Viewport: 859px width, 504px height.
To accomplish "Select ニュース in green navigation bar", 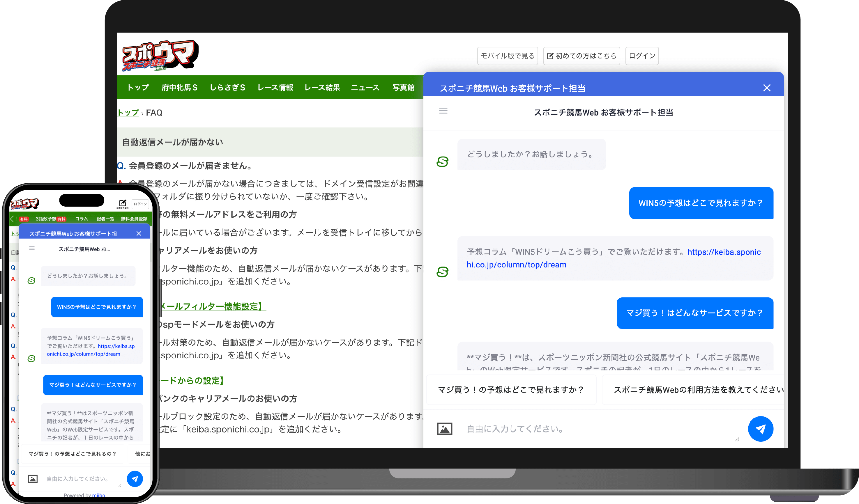I will point(365,88).
